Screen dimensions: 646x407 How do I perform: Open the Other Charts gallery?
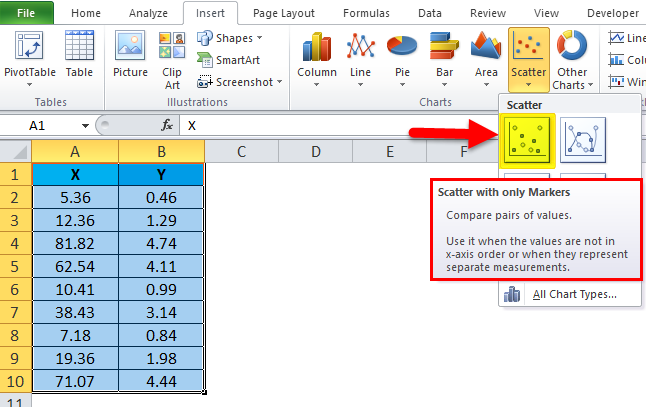click(572, 60)
